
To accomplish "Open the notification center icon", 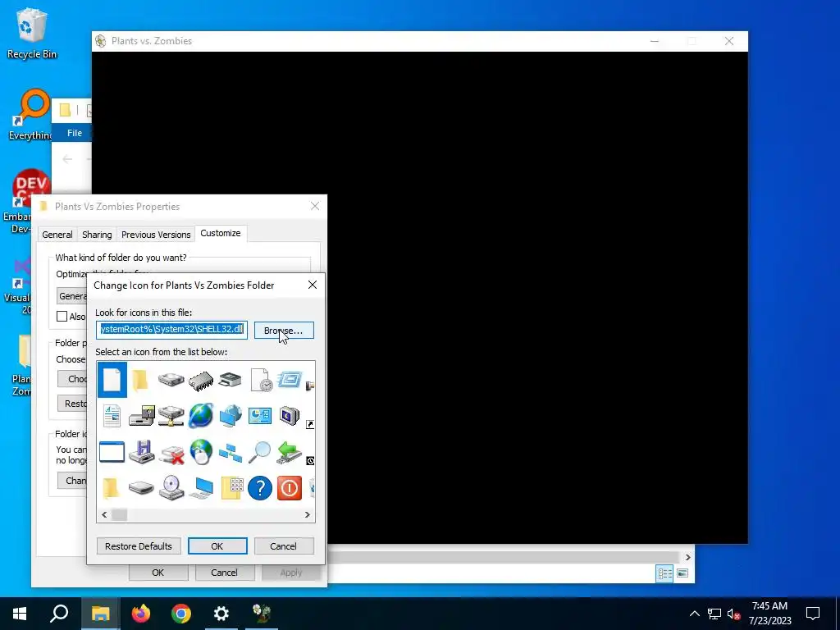I will click(x=813, y=614).
